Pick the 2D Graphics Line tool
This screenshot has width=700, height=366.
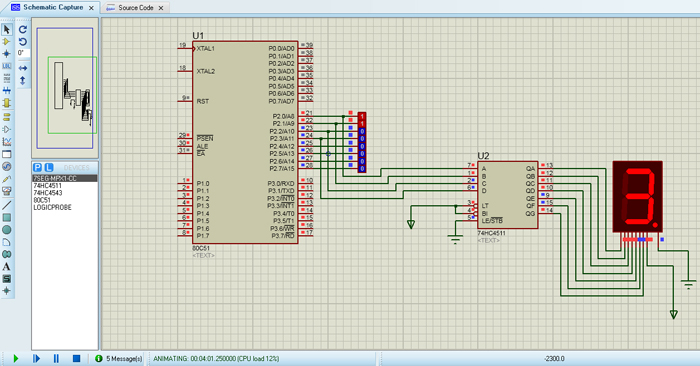[6, 205]
